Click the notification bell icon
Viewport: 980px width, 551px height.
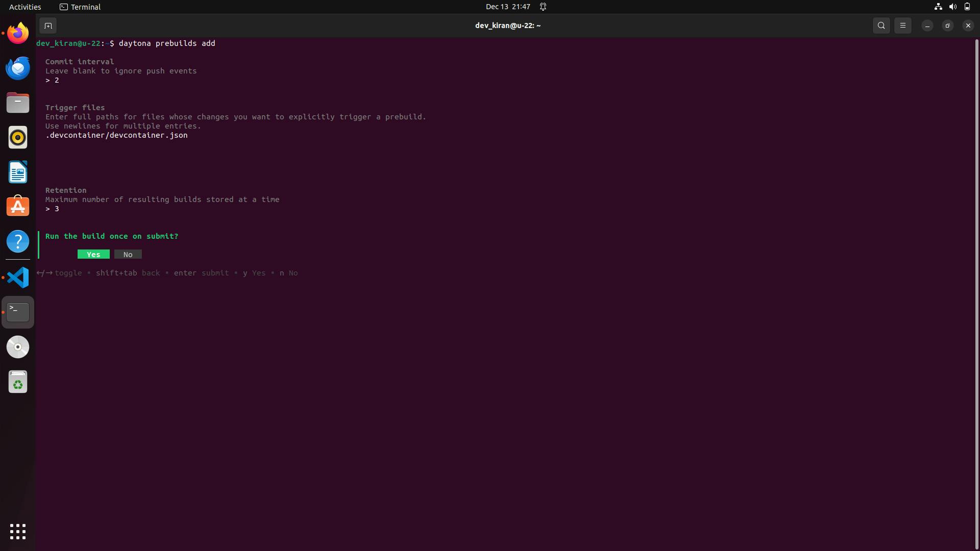(543, 7)
